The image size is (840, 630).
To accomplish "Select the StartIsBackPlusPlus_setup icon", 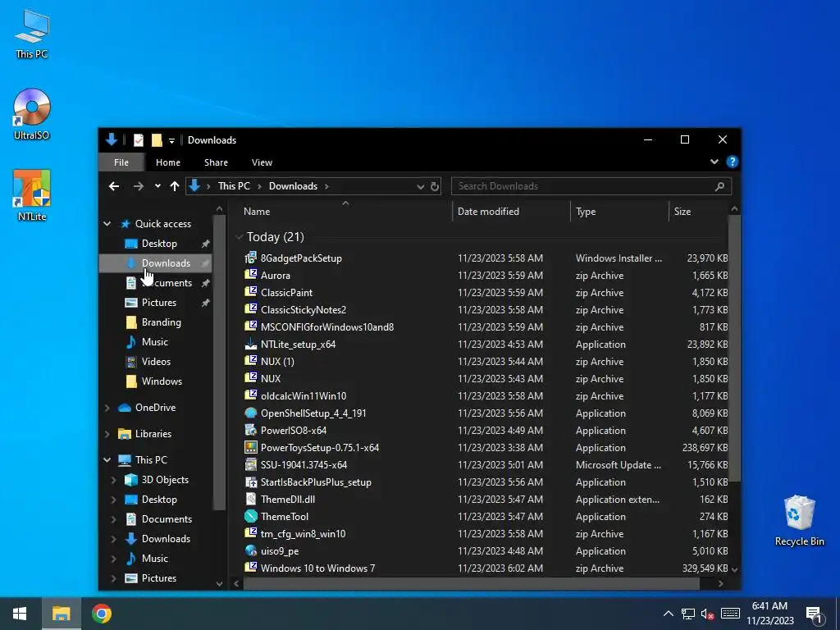I will (251, 482).
